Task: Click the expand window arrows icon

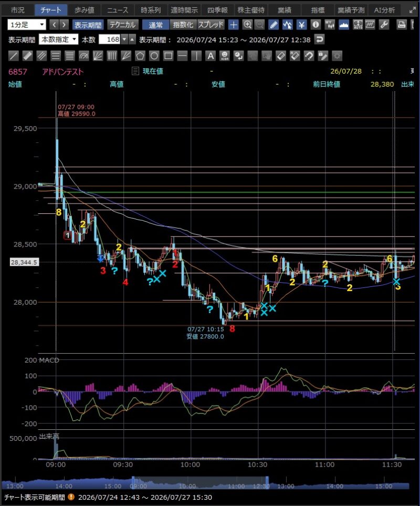Action: coord(413,11)
